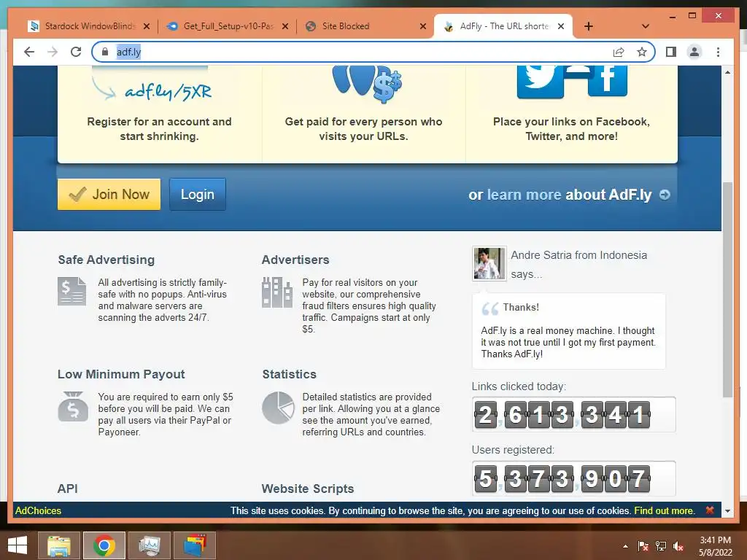This screenshot has width=747, height=560.
Task: Click the Links clicked today counter
Action: [x=573, y=414]
